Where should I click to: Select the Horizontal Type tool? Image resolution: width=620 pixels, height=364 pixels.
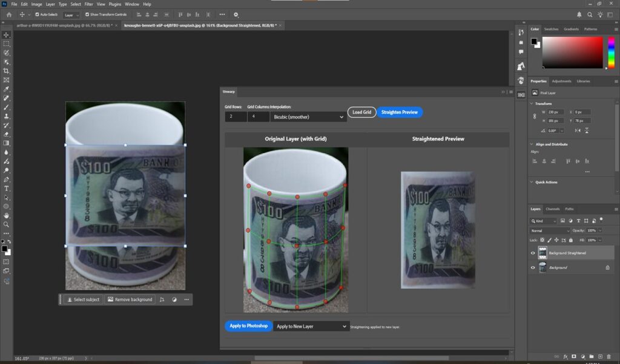coord(6,188)
